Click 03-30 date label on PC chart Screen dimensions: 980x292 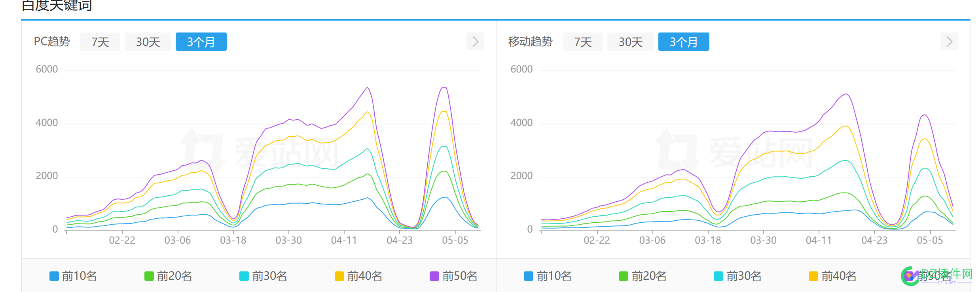(288, 240)
